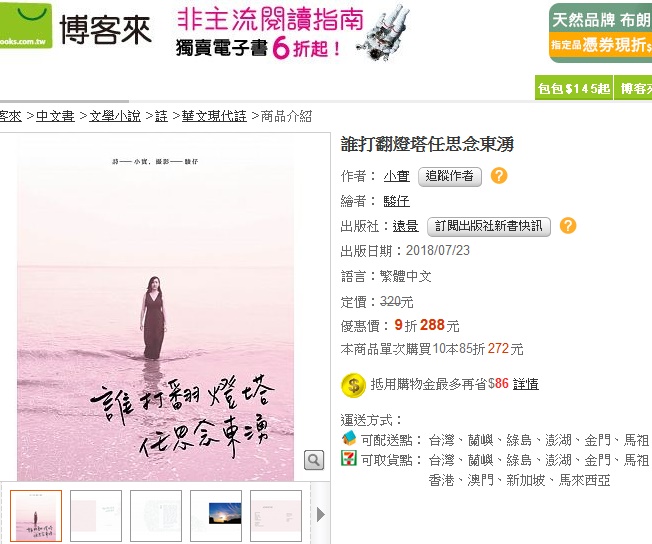652x544 pixels.
Task: Click the home delivery house icon
Action: pos(349,438)
